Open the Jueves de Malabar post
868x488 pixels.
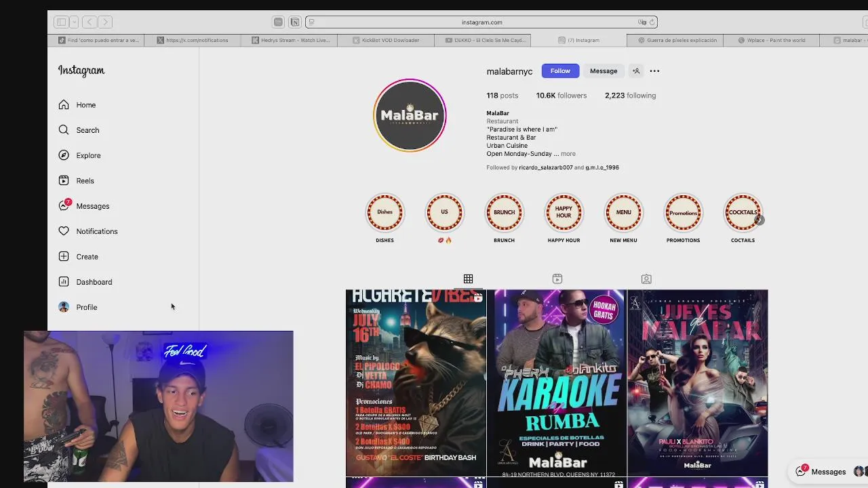[x=698, y=383]
